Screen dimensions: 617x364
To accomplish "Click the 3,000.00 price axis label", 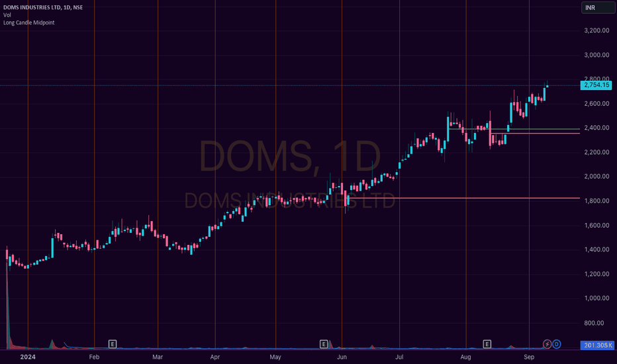I will click(596, 55).
